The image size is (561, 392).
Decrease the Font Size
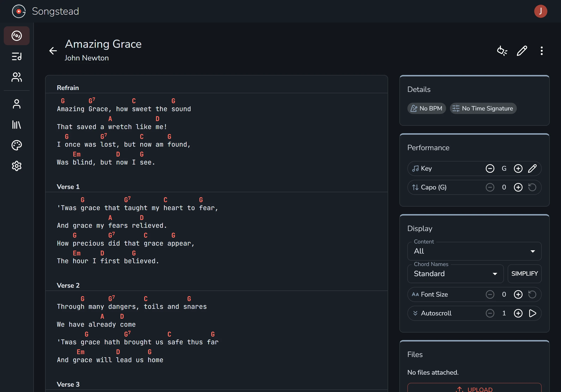pyautogui.click(x=490, y=294)
